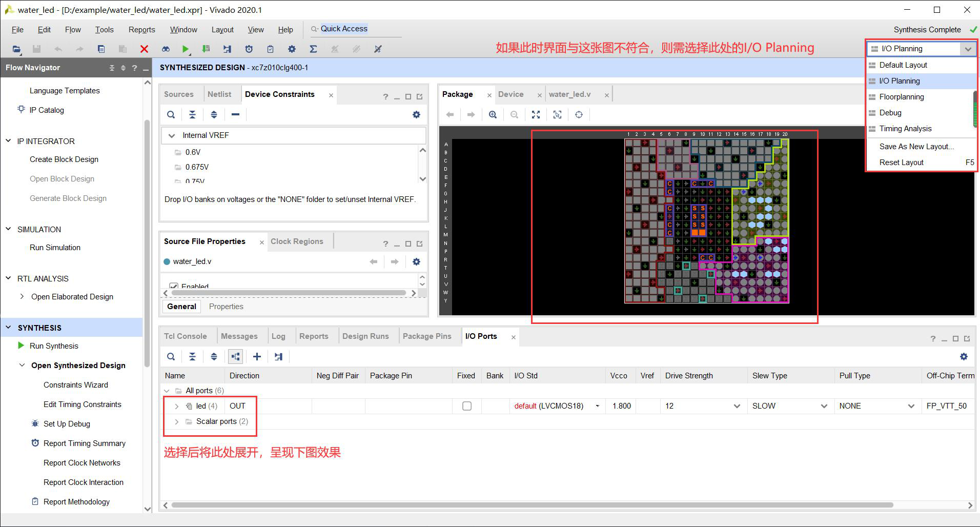The height and width of the screenshot is (527, 980).
Task: Zoom in on Package view
Action: pos(493,115)
